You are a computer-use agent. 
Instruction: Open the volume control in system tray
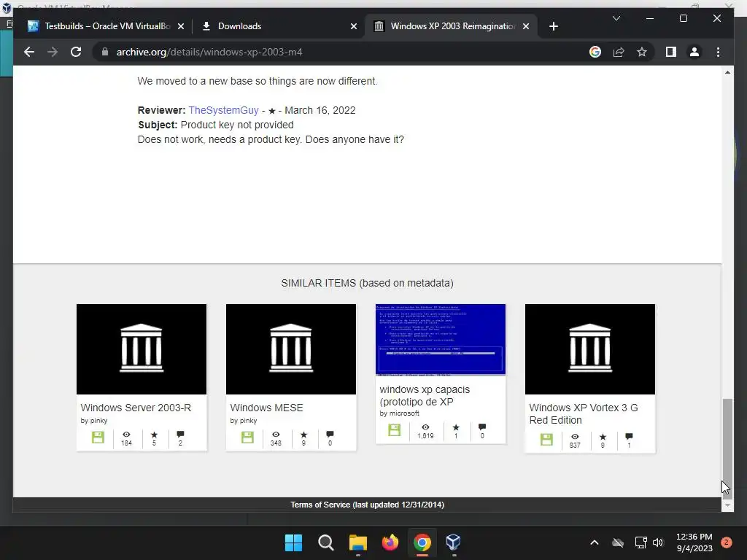(658, 542)
